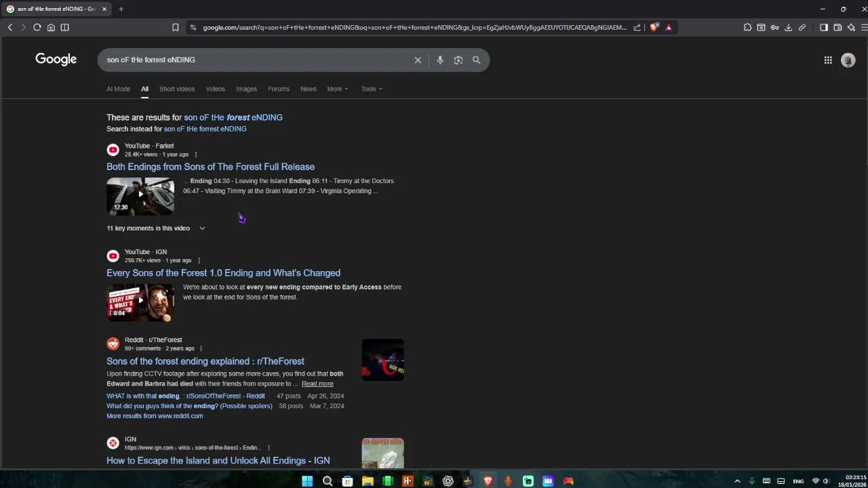Open Windows taskbar search

328,481
